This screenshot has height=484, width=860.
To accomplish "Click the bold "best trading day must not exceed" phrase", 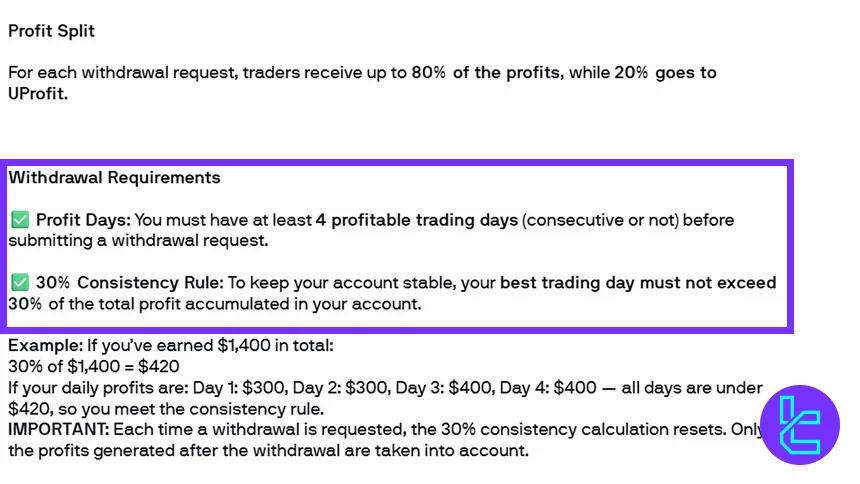I will [x=638, y=283].
